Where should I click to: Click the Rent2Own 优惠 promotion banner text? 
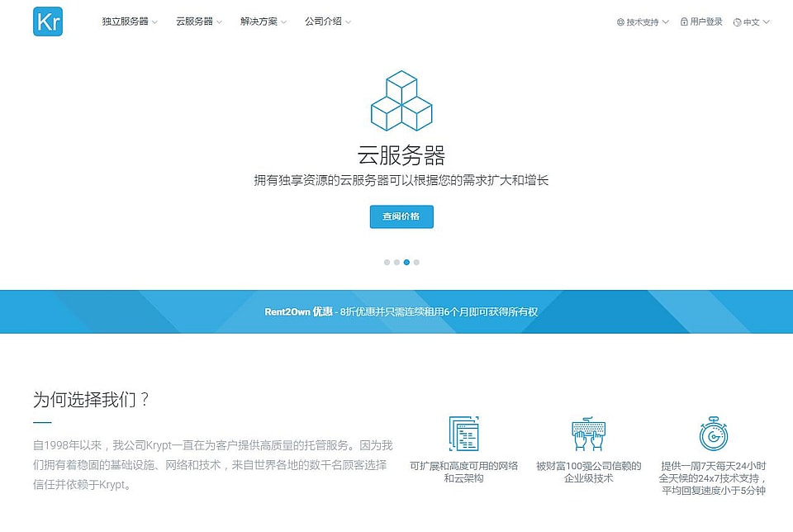[x=401, y=311]
